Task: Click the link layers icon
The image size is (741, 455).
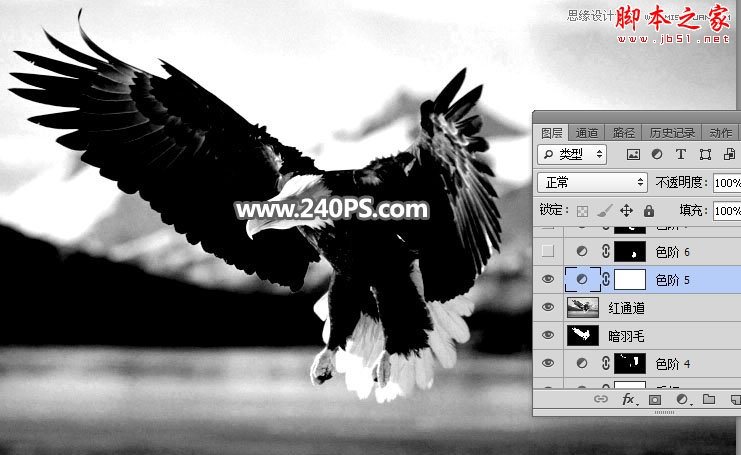Action: 601,399
